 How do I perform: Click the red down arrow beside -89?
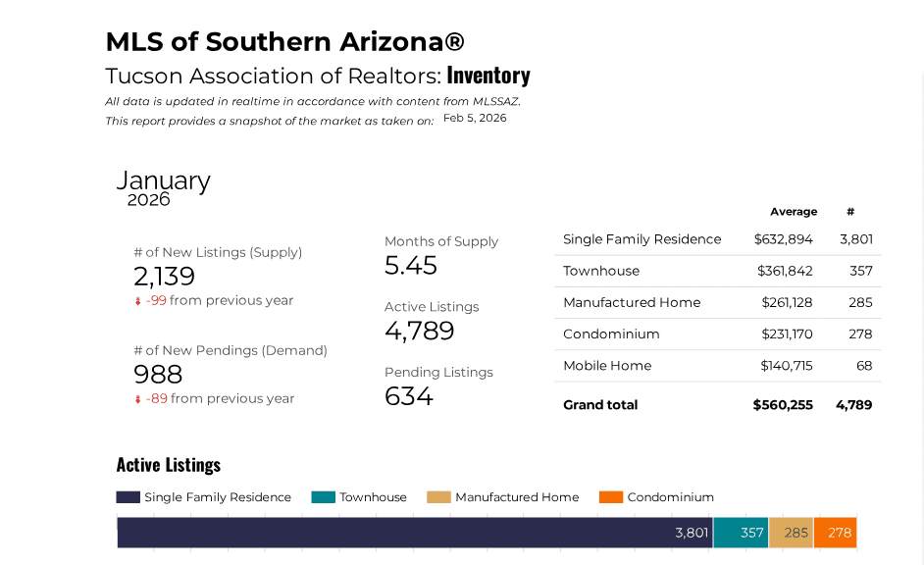[138, 399]
